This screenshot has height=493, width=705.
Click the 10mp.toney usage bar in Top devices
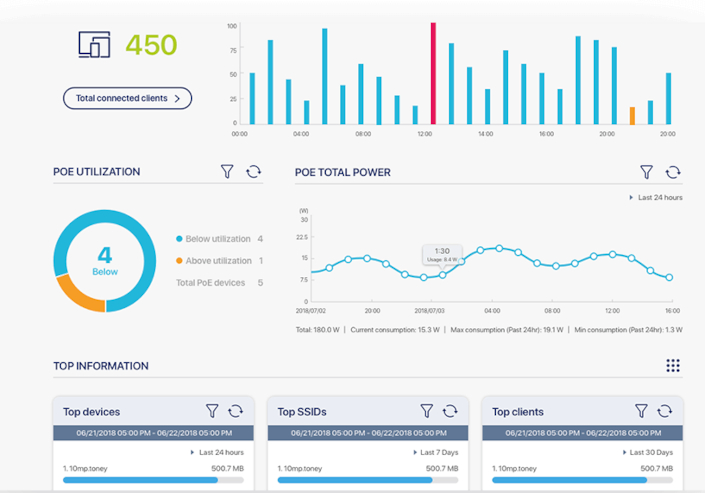point(152,480)
